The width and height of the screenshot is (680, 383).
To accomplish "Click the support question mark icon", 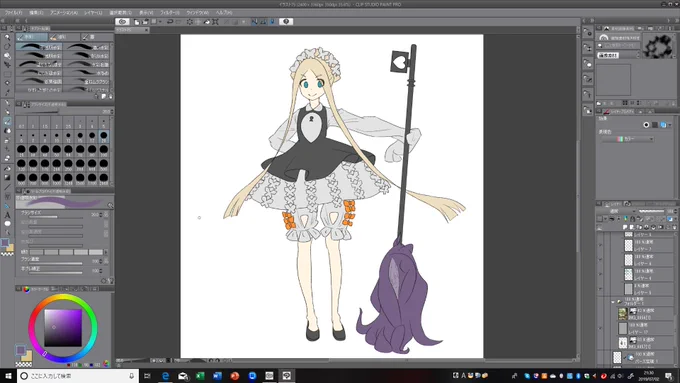I will [286, 22].
